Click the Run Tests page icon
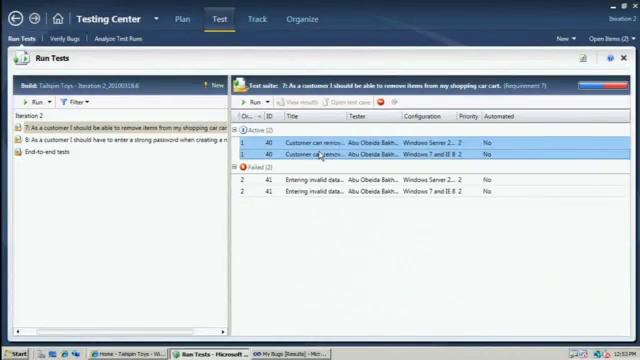The width and height of the screenshot is (640, 360). [22, 58]
